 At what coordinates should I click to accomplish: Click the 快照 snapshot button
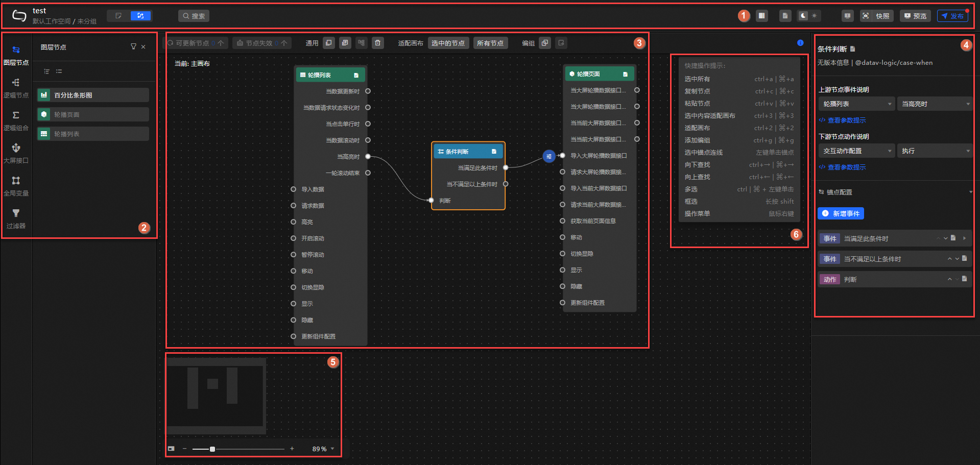coord(877,16)
